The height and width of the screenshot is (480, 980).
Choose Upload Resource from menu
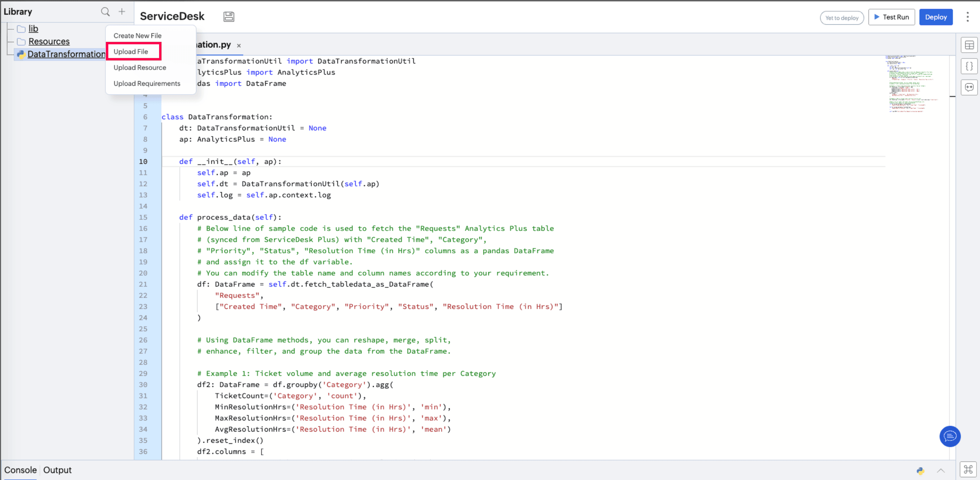point(140,68)
